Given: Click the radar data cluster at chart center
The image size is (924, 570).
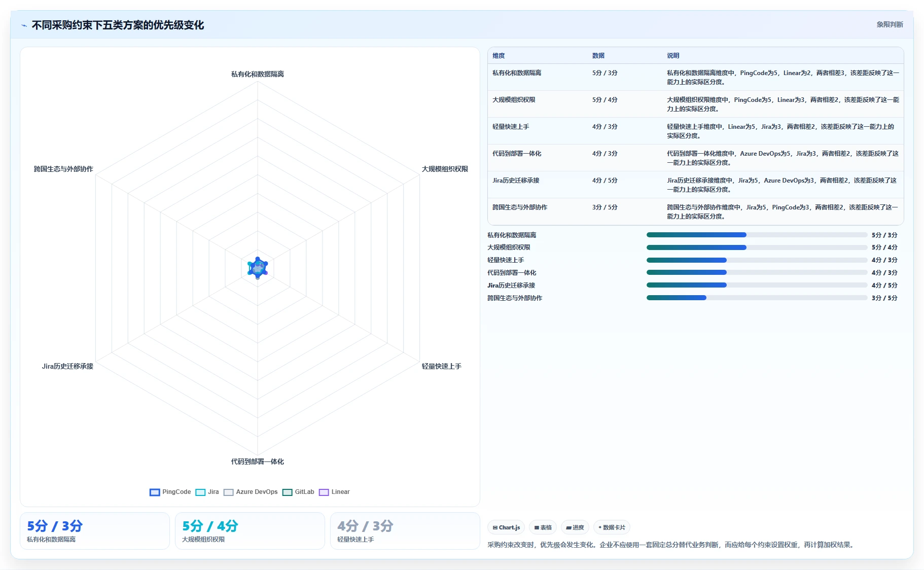Looking at the screenshot, I should pyautogui.click(x=258, y=268).
